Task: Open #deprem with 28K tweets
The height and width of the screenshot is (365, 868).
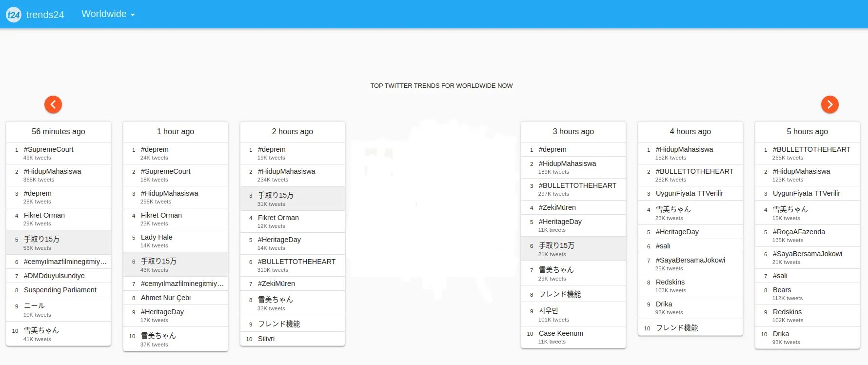Action: pos(38,193)
